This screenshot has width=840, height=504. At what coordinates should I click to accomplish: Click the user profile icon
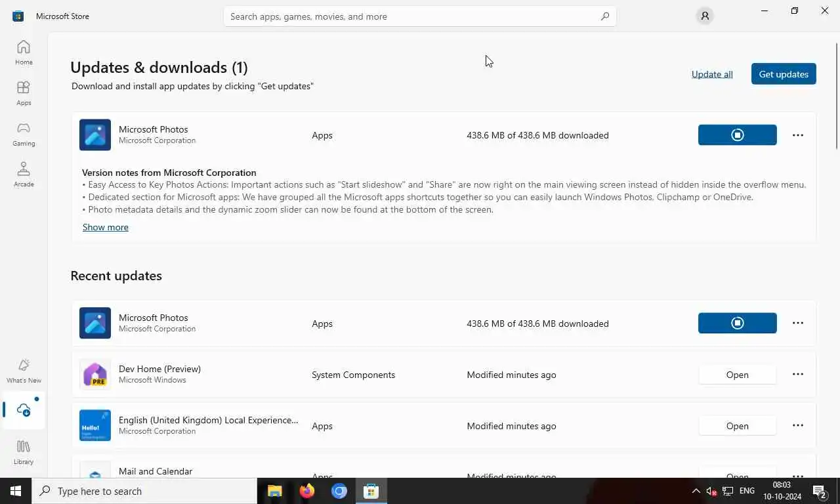point(705,16)
